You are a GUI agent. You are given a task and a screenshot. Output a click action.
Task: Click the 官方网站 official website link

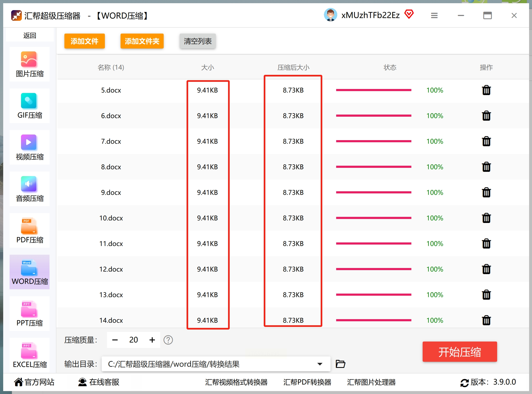coord(34,382)
